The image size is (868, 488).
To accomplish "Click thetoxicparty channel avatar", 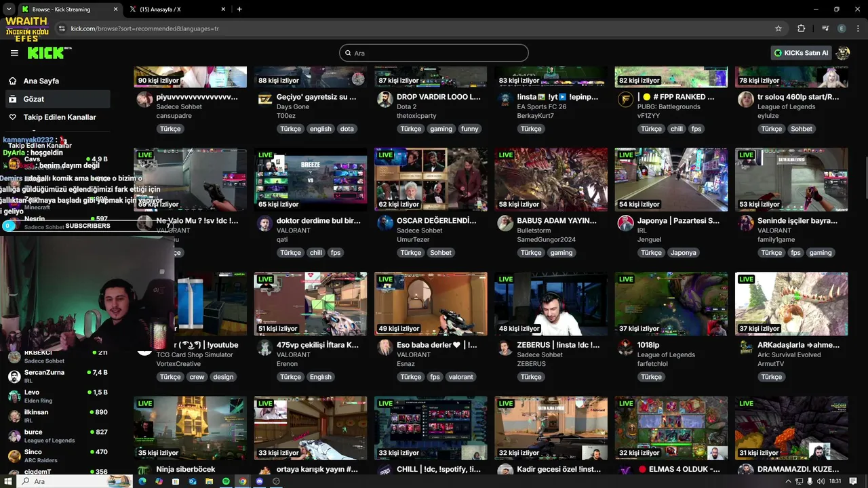I will click(385, 99).
